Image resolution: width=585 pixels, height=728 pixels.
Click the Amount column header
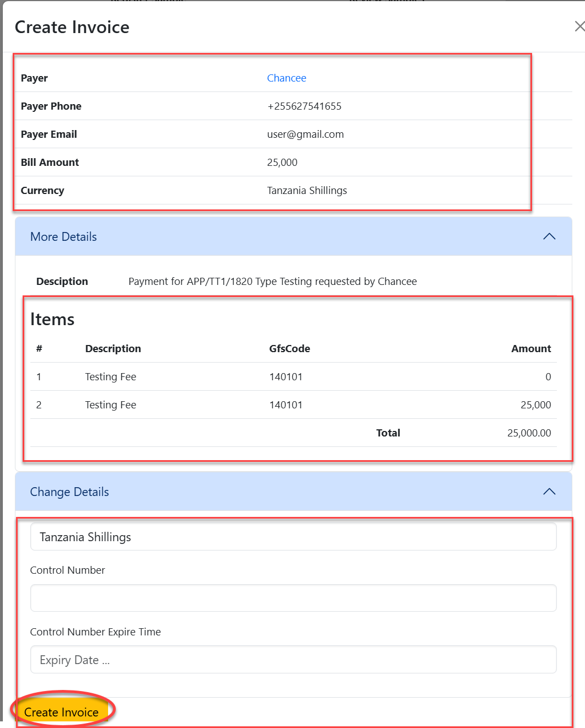tap(530, 349)
